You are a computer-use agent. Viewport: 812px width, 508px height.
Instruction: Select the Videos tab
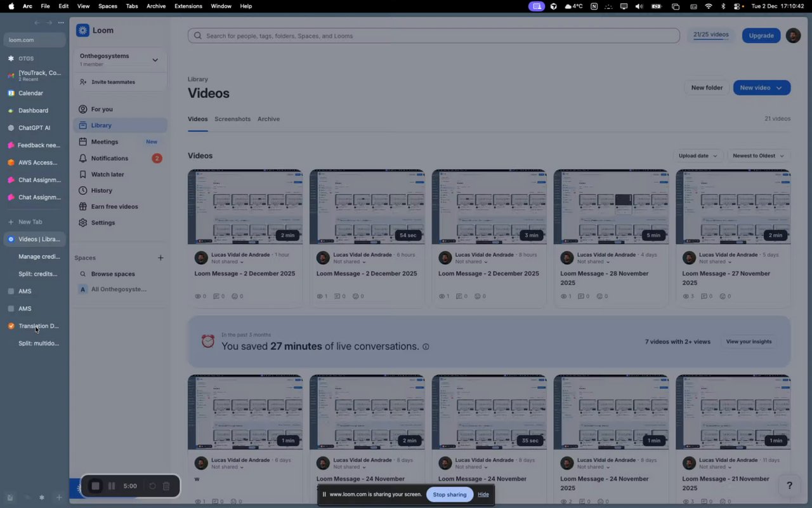[x=197, y=119]
